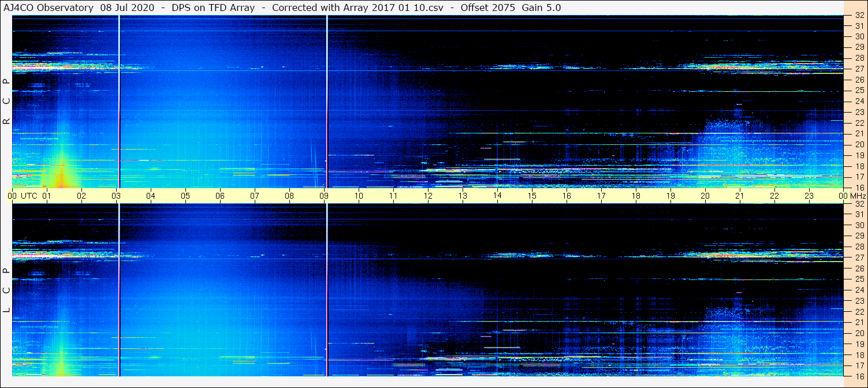Click white vertical line near 09 UTC, lower panel
Viewport: 868px width, 388px height.
click(x=327, y=289)
